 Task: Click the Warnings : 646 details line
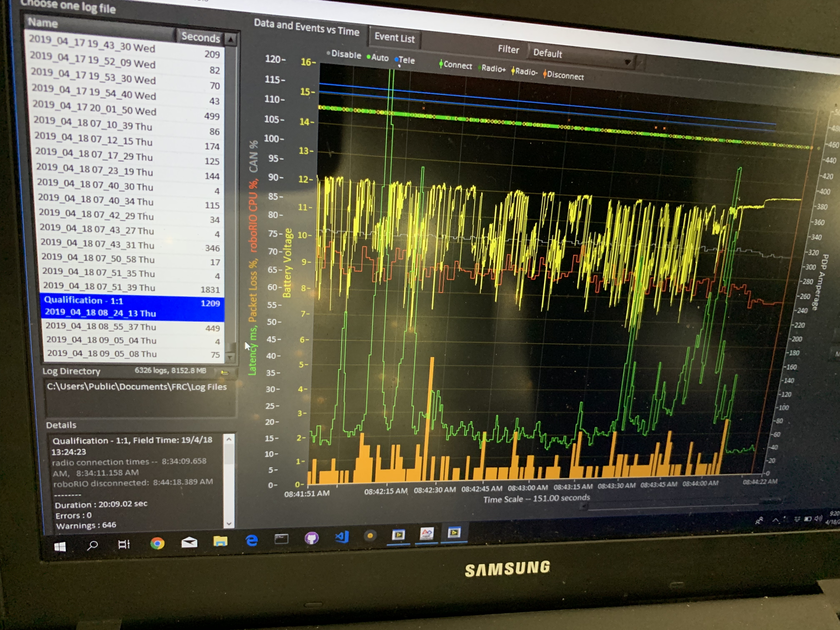pyautogui.click(x=86, y=526)
